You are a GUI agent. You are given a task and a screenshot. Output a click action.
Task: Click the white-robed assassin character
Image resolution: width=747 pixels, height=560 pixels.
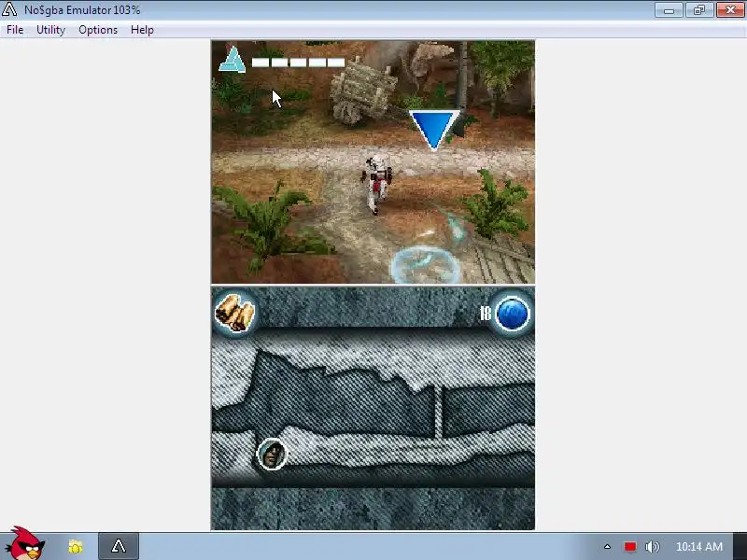(x=376, y=183)
